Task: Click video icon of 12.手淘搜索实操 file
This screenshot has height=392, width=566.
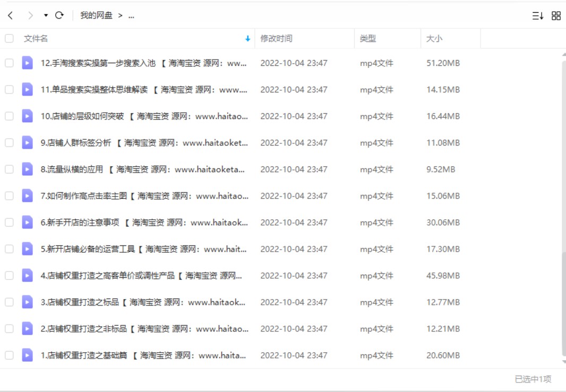Action: click(x=28, y=63)
